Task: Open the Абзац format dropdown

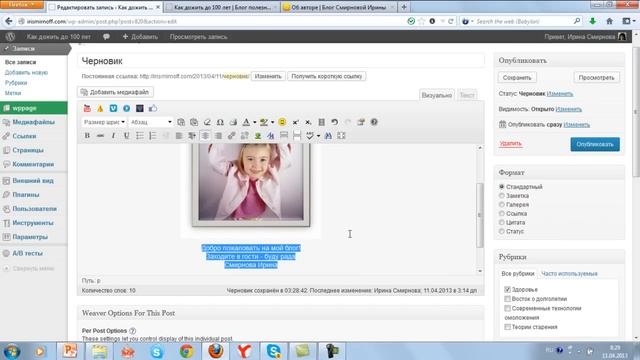Action: click(151, 122)
